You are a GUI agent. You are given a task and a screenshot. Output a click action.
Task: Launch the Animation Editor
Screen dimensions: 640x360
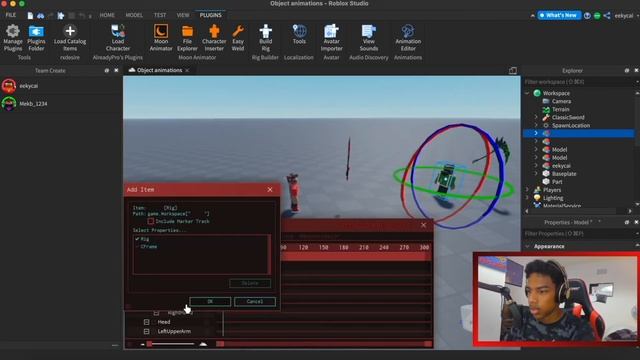pyautogui.click(x=408, y=38)
